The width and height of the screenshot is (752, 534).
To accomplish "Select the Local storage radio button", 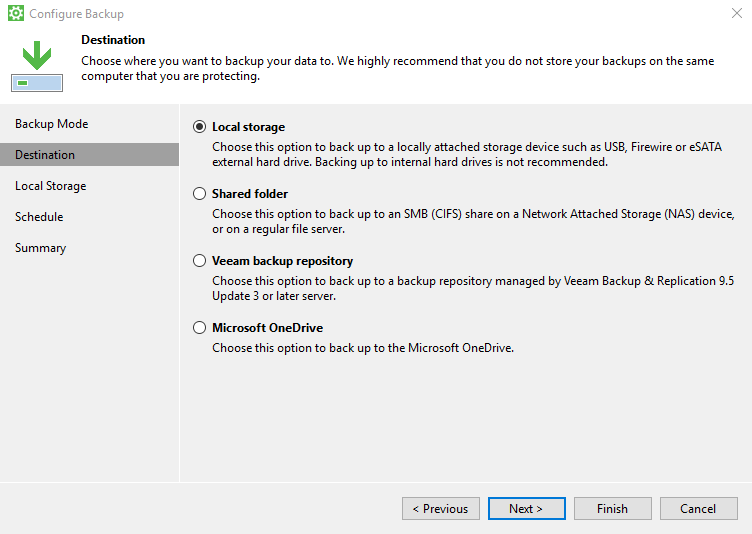I will (x=200, y=127).
